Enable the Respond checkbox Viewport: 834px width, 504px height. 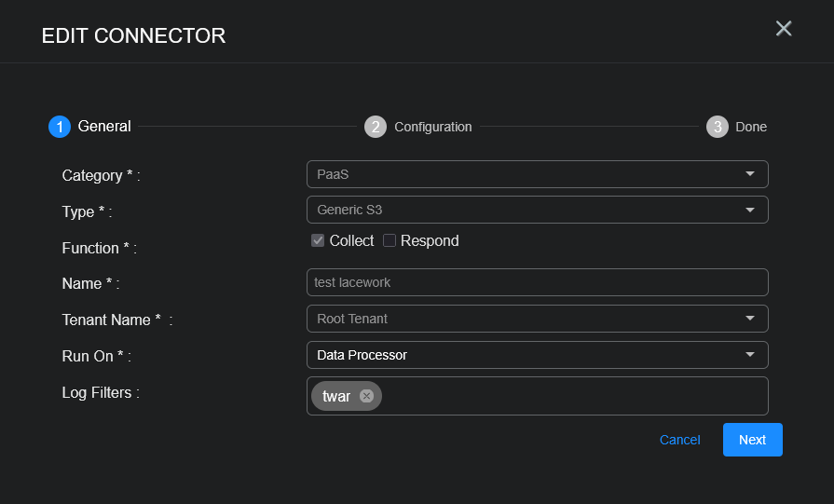(390, 240)
